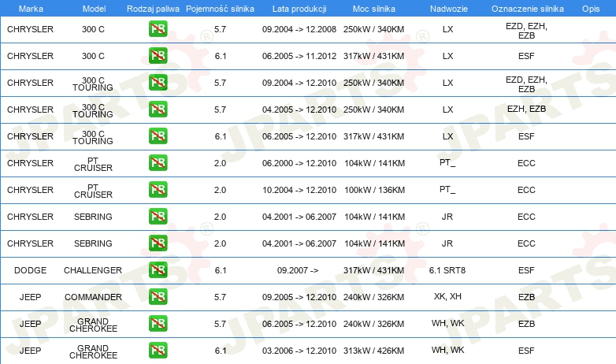Click date cell 04.2005 -> 12.2010
616x364 pixels.
tap(299, 110)
